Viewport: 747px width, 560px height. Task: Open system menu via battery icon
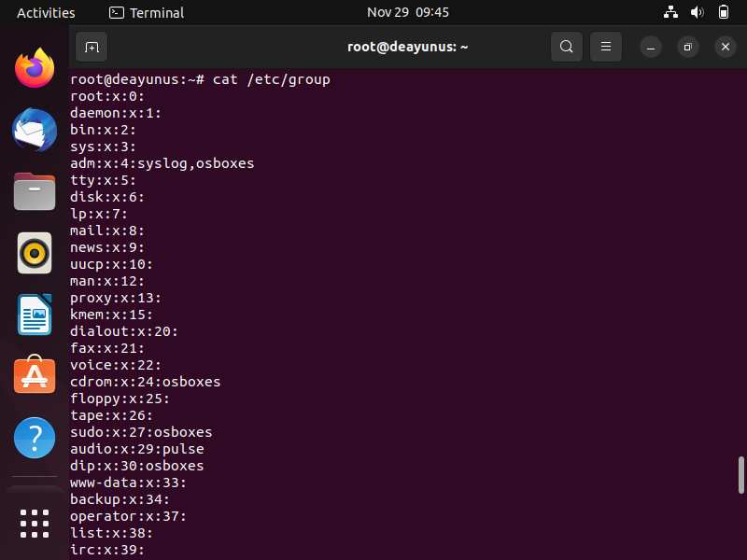coord(723,12)
